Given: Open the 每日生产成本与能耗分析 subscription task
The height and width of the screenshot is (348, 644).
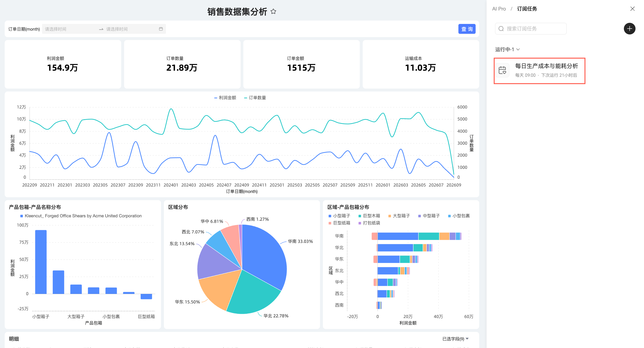Looking at the screenshot, I should coord(539,71).
